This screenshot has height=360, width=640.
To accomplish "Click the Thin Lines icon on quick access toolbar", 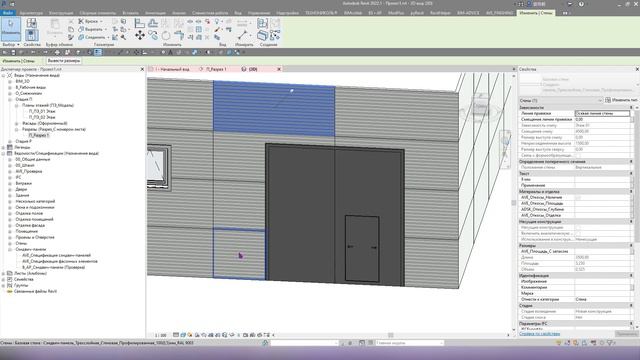I will click(x=98, y=52).
